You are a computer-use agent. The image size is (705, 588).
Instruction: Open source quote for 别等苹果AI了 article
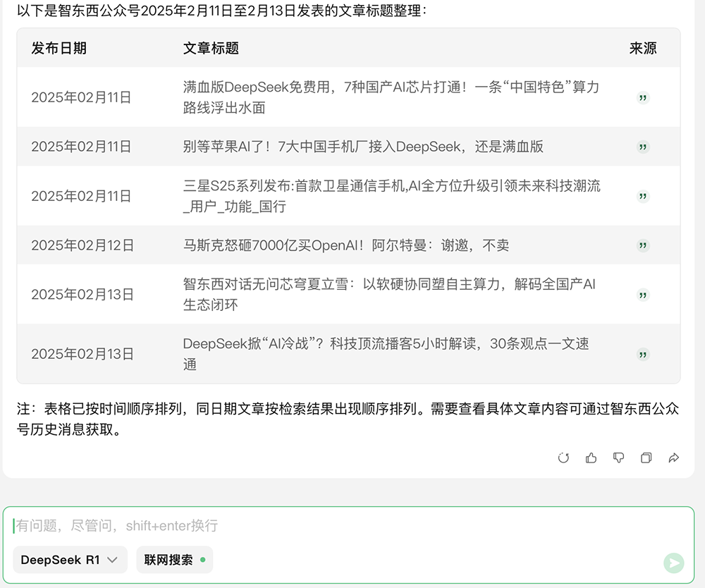pyautogui.click(x=642, y=147)
